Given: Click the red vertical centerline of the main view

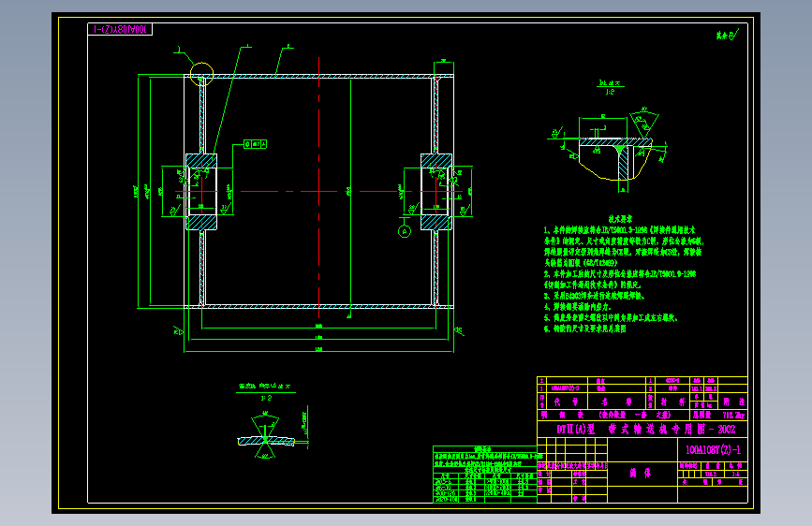Looking at the screenshot, I should [319, 186].
